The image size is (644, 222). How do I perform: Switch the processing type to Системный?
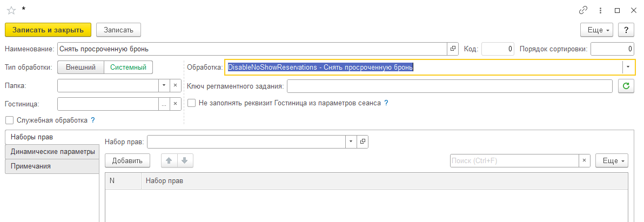pos(128,68)
